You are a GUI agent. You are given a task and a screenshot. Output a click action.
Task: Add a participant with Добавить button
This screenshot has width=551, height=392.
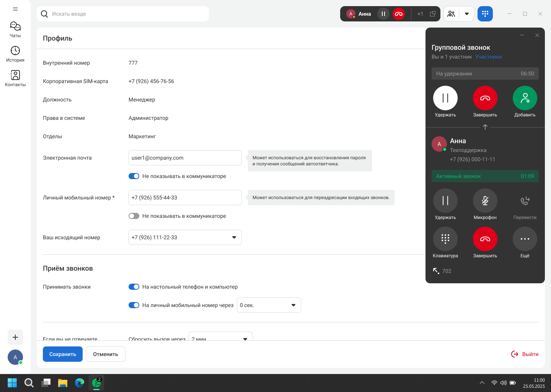pyautogui.click(x=525, y=98)
